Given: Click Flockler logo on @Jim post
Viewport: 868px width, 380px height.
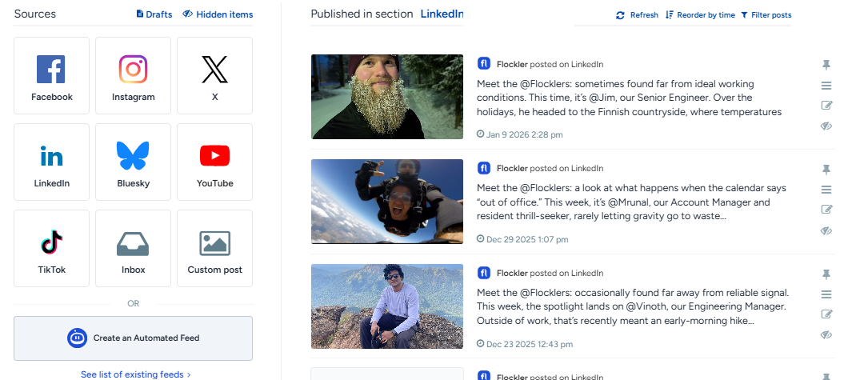Looking at the screenshot, I should [x=484, y=64].
